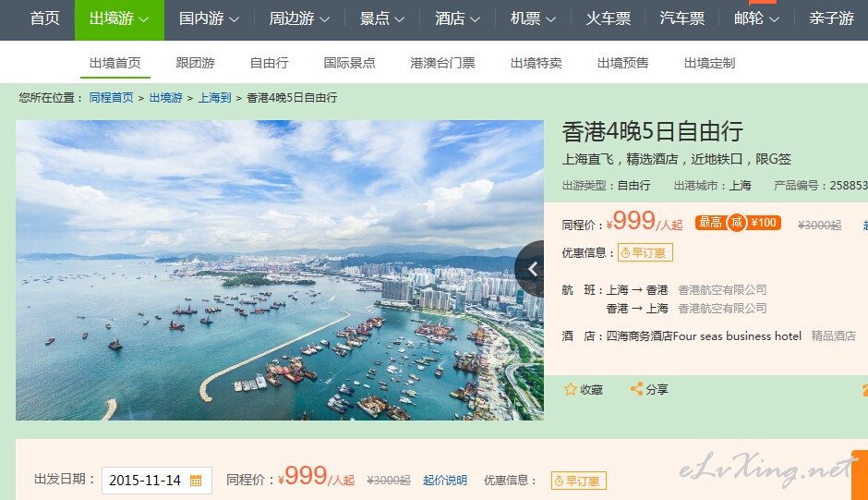Click the share icon beside 分享
868x500 pixels.
636,389
